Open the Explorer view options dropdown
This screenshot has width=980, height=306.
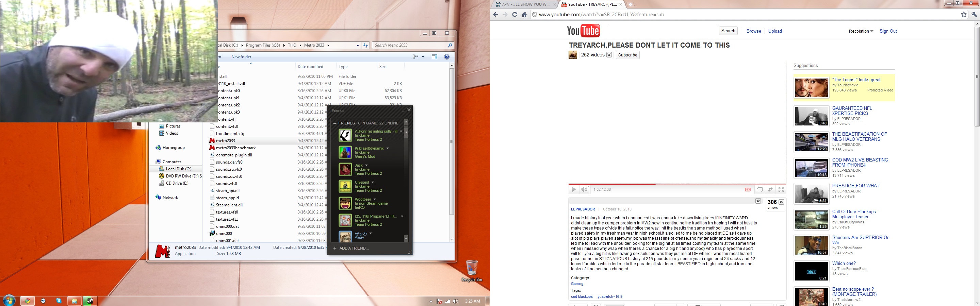(423, 57)
